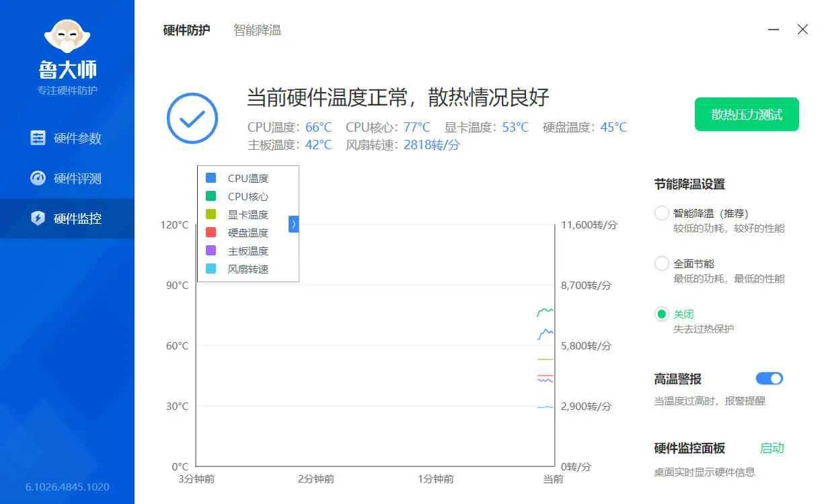Click the 硬件监控面板 label
The width and height of the screenshot is (824, 504).
[689, 448]
